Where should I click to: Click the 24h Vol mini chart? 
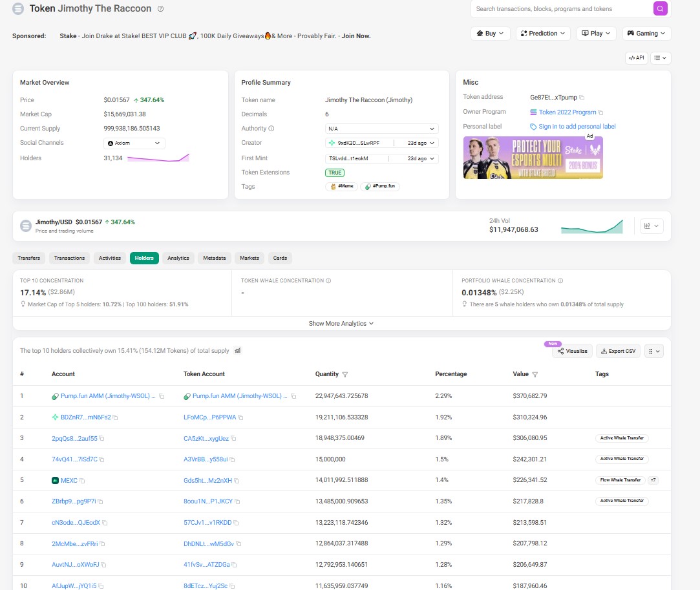click(592, 226)
